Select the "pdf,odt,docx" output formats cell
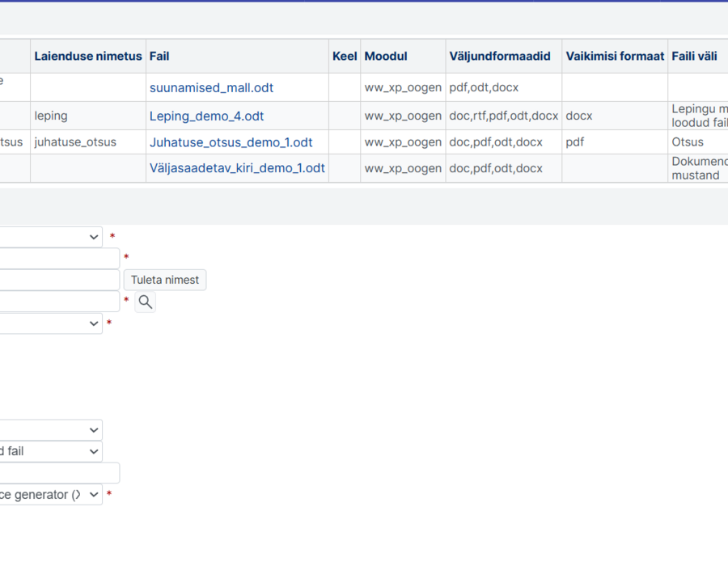The height and width of the screenshot is (566, 728). point(504,87)
